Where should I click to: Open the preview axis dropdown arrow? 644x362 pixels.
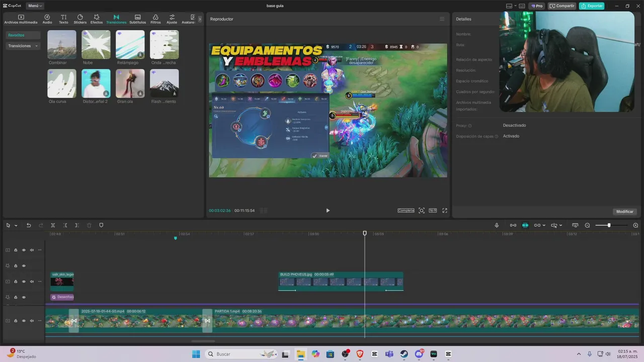[x=560, y=226]
